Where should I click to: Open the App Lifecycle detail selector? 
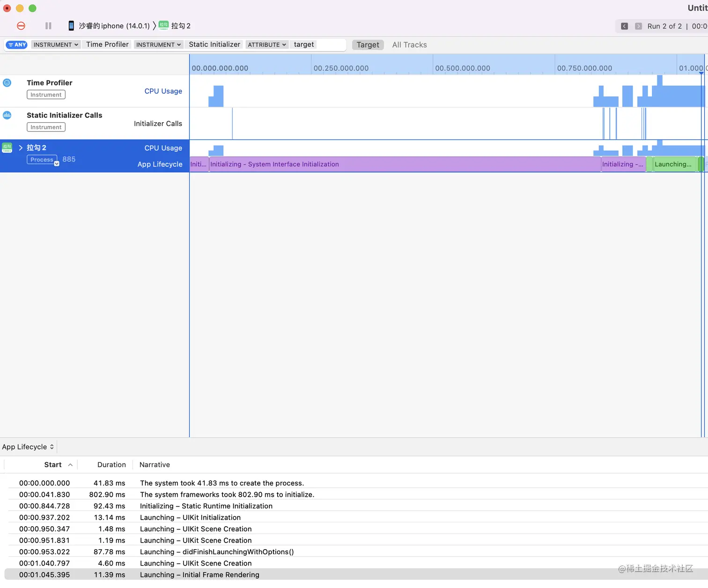28,447
